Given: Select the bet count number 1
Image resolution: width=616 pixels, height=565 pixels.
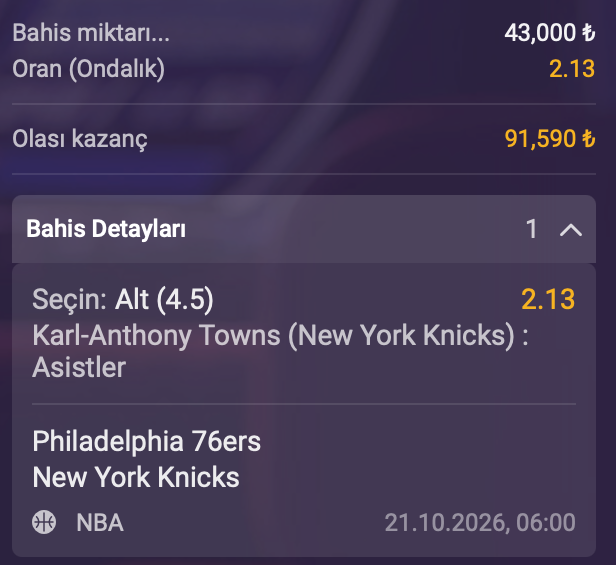Looking at the screenshot, I should point(532,229).
